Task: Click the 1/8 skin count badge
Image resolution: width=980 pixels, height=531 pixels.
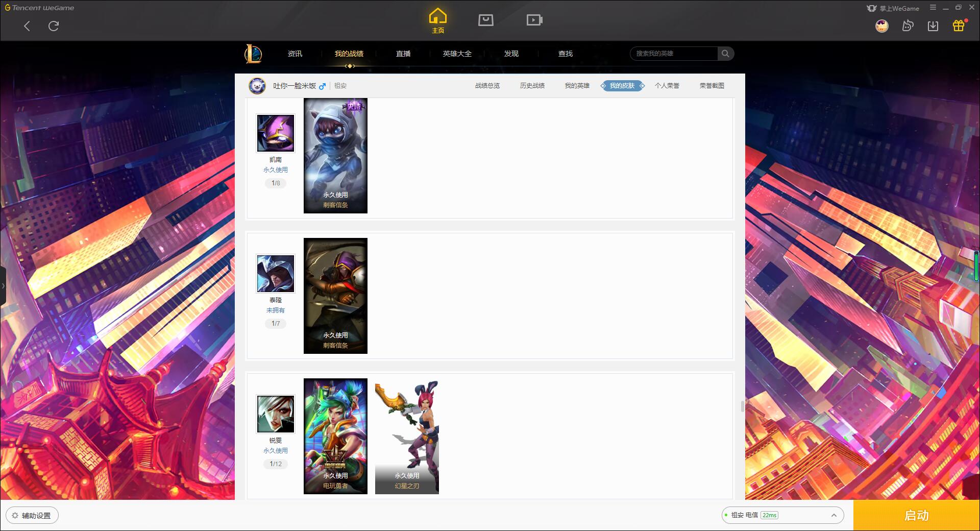Action: 276,183
